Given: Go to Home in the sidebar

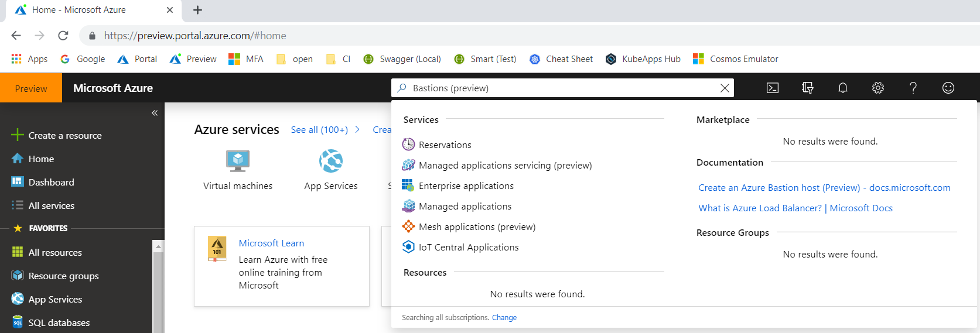Looking at the screenshot, I should [x=33, y=159].
